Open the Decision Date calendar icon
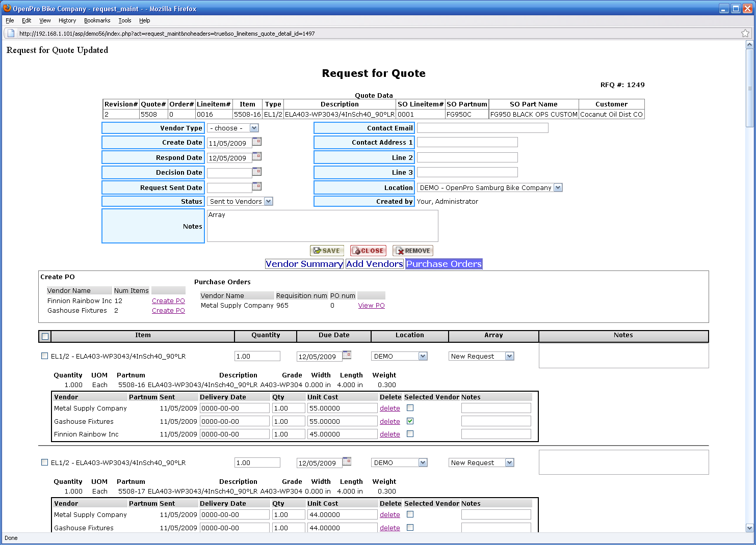The height and width of the screenshot is (545, 756). [257, 171]
